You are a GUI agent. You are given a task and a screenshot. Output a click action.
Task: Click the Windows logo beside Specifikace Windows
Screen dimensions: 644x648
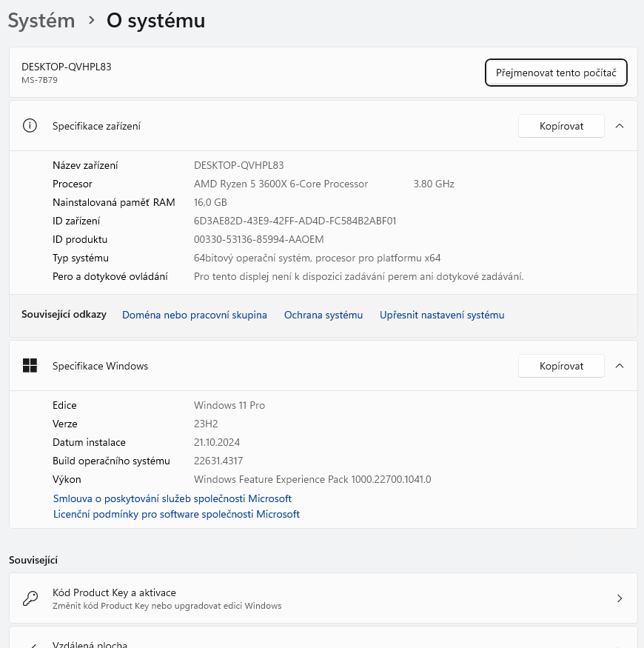(x=30, y=365)
